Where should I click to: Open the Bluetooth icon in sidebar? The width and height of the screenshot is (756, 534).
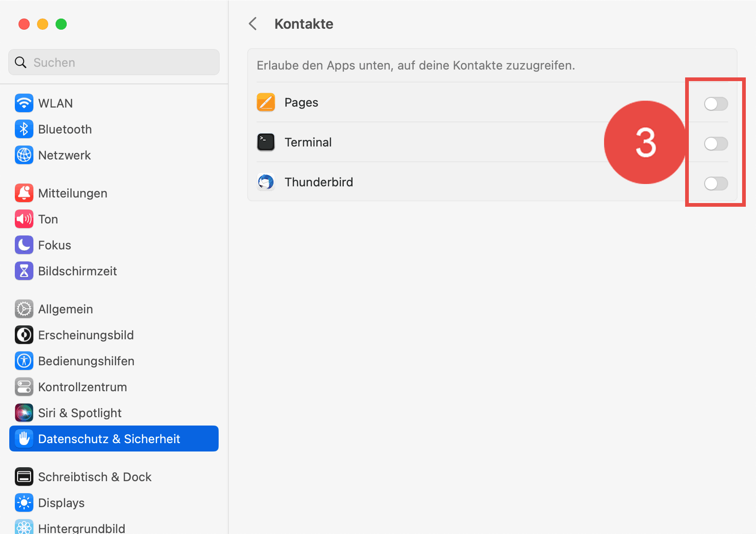coord(24,129)
